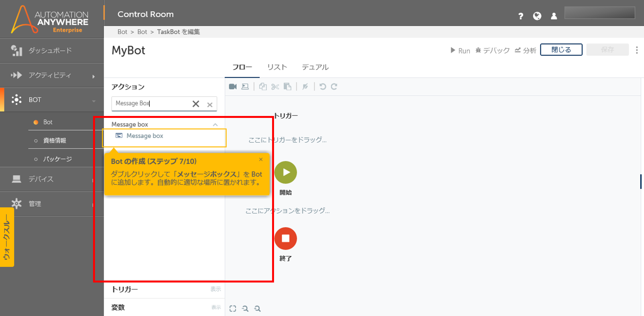Switch to the フロー tab
644x316 pixels.
click(x=242, y=67)
